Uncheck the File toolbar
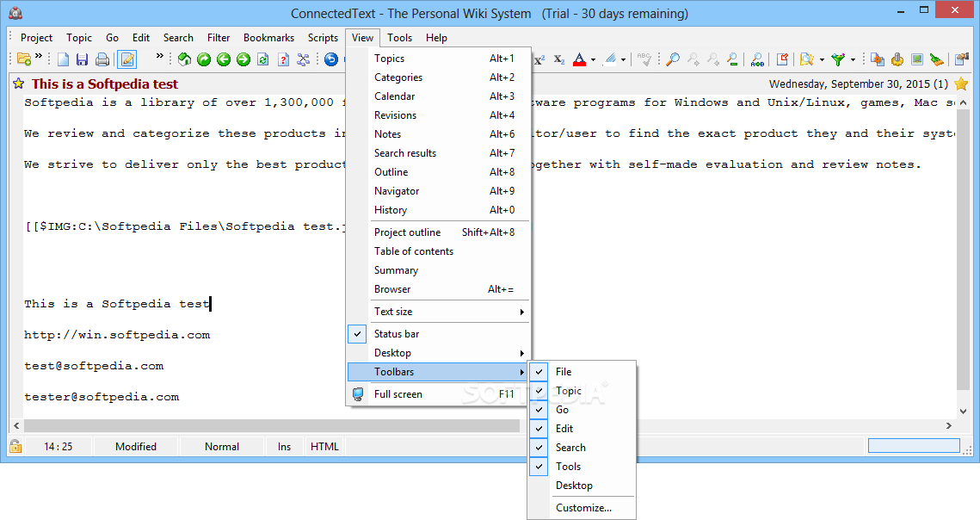This screenshot has width=980, height=520. coord(582,372)
